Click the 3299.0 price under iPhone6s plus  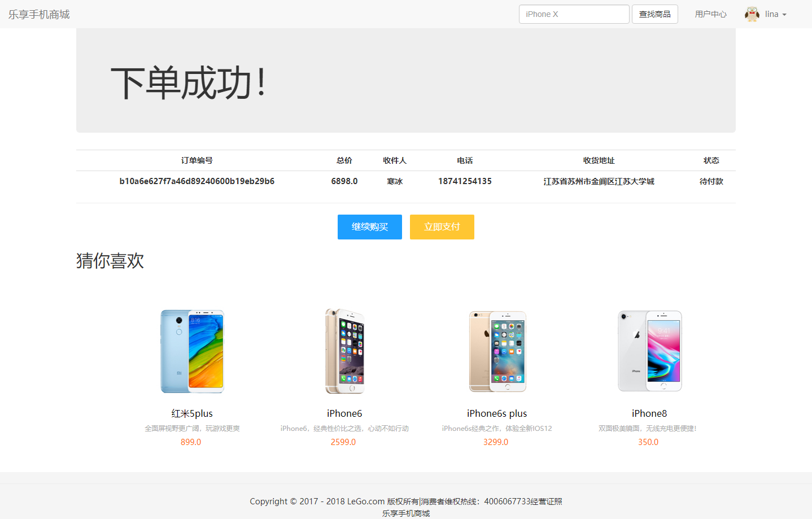[x=496, y=442]
